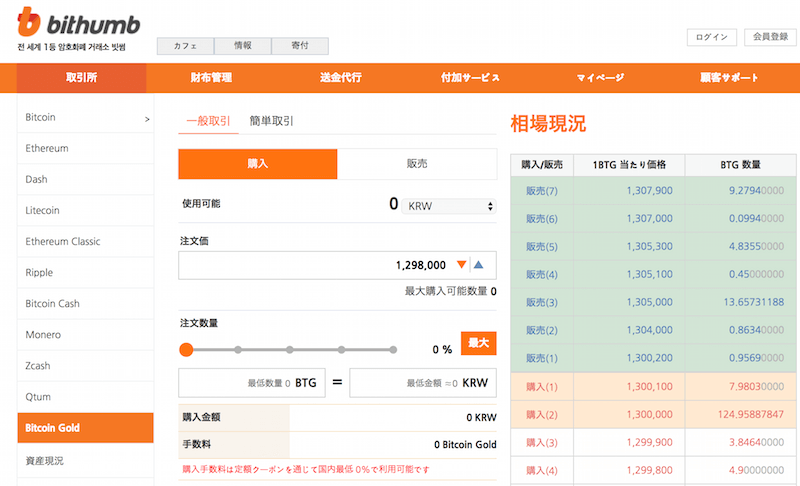Select Ripple in the coin sidebar
This screenshot has height=486, width=800.
pyautogui.click(x=85, y=273)
